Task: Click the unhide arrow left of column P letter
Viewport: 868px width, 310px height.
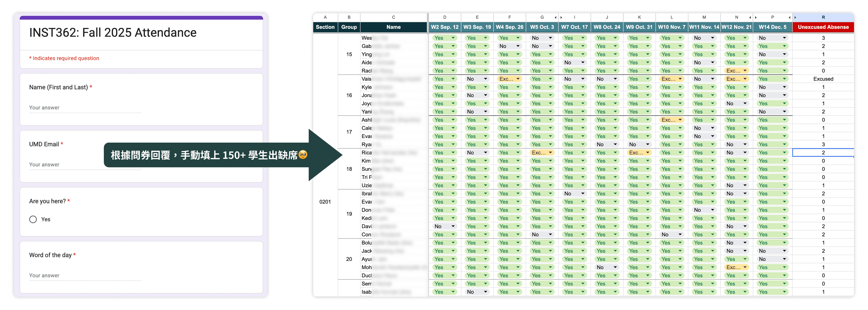Action: 756,18
